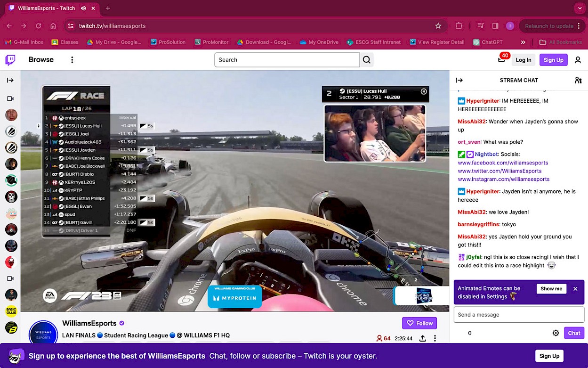This screenshot has width=588, height=368.
Task: Bookmark this page with the star
Action: click(438, 26)
